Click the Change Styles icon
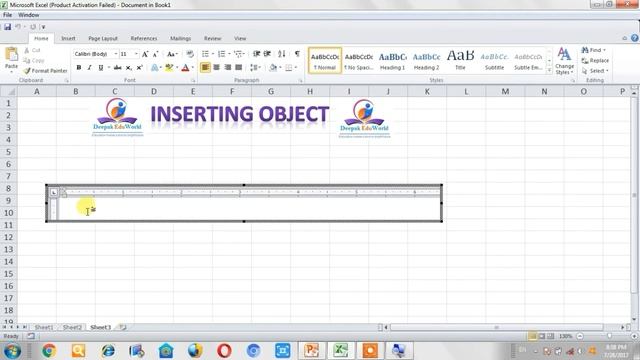The height and width of the screenshot is (360, 640). click(x=564, y=61)
